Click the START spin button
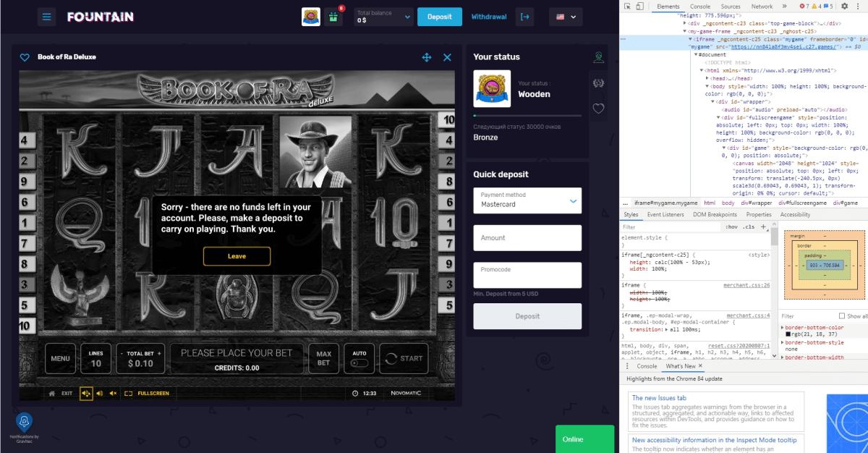This screenshot has width=868, height=453. [404, 358]
